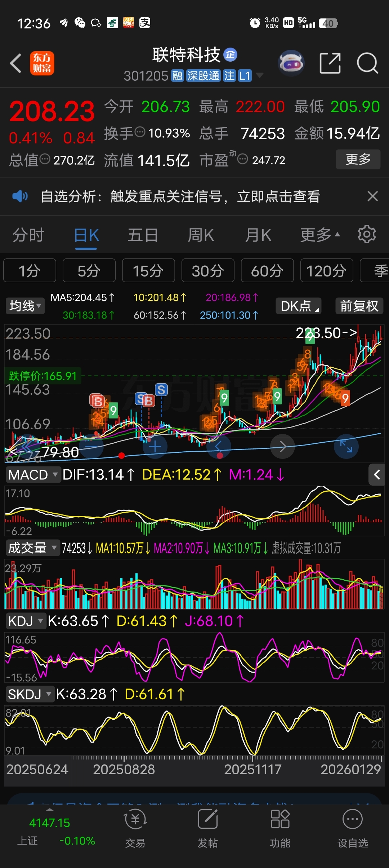Select 60分 period button
The width and height of the screenshot is (389, 868).
[x=267, y=270]
